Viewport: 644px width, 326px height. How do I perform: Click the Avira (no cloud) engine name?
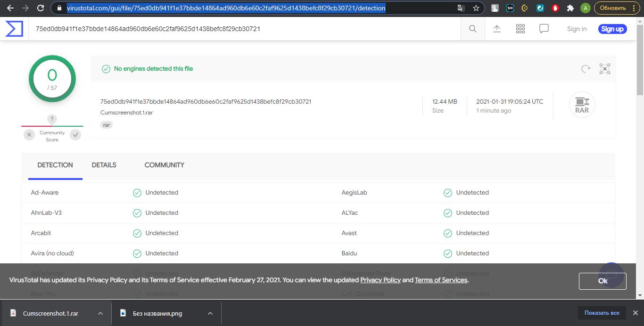click(x=52, y=253)
